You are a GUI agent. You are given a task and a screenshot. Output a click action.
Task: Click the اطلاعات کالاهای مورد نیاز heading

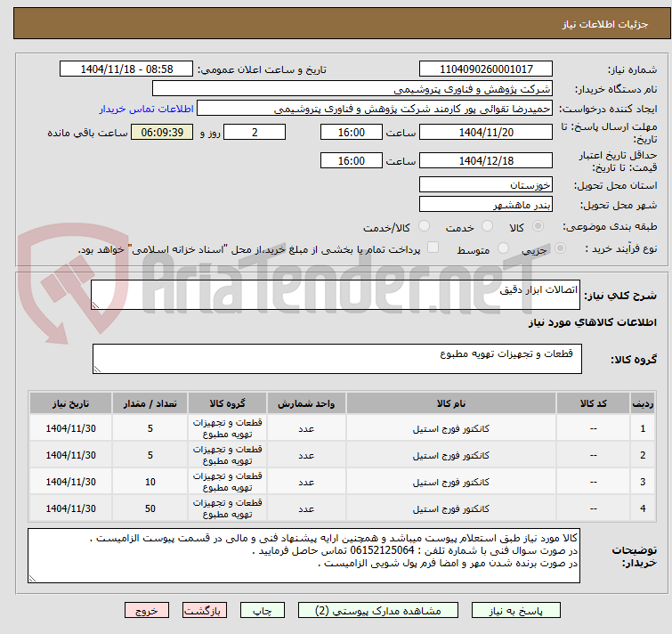click(x=592, y=322)
